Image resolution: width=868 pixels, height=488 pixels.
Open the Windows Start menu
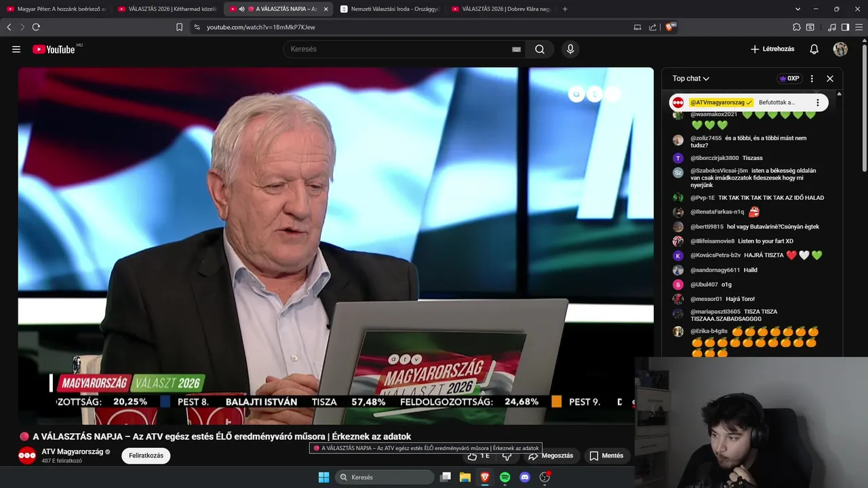tap(323, 477)
